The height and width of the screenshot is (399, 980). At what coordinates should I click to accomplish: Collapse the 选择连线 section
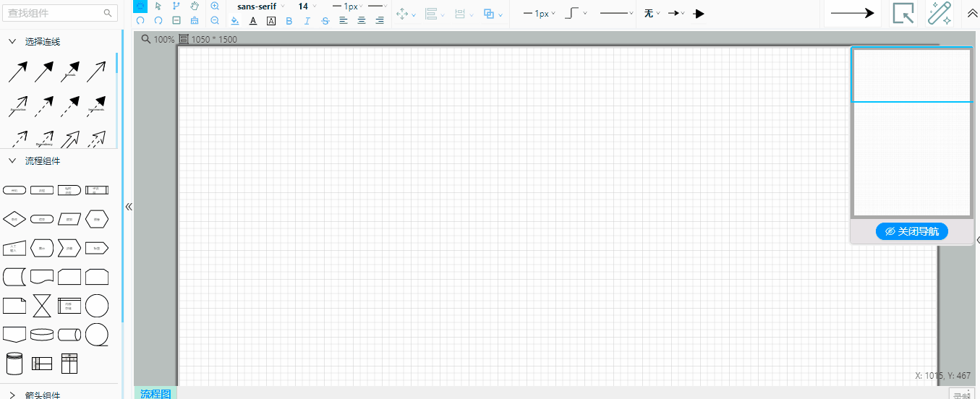tap(12, 42)
